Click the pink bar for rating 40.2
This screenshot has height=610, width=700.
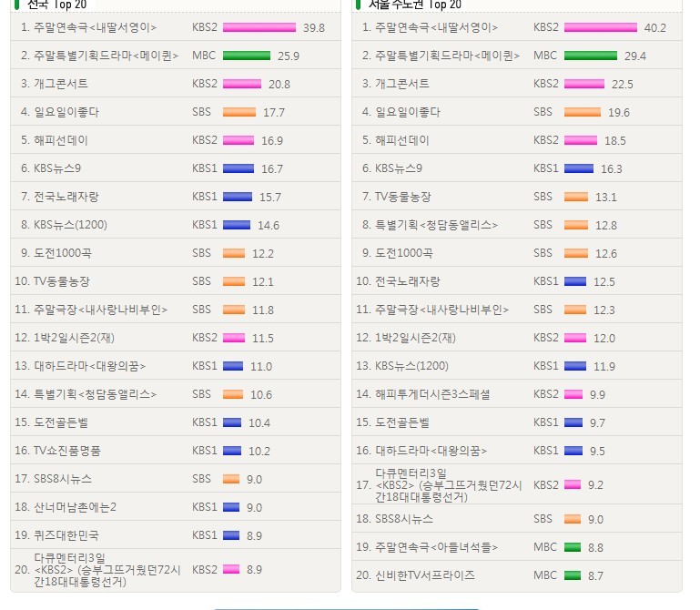click(601, 27)
